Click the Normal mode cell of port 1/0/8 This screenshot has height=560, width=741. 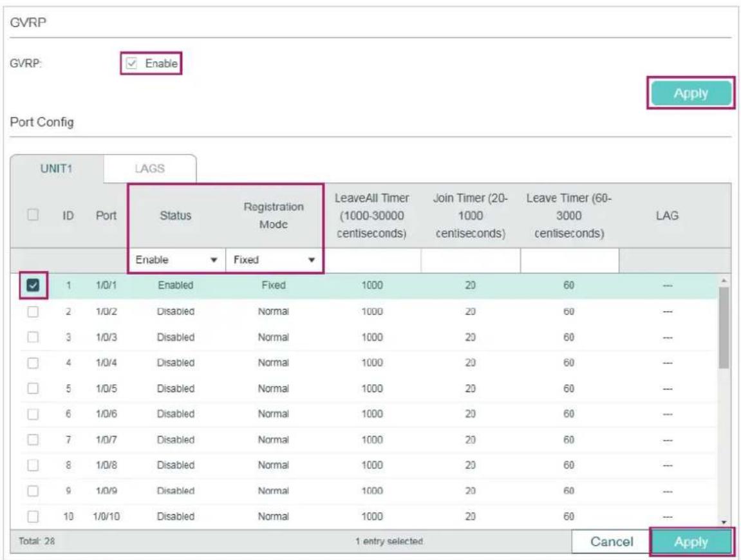click(x=273, y=465)
